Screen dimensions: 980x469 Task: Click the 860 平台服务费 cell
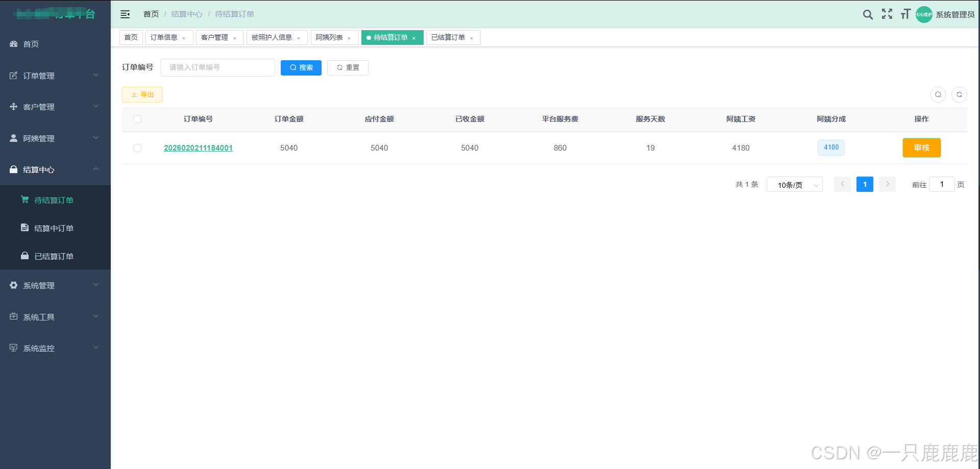click(560, 148)
